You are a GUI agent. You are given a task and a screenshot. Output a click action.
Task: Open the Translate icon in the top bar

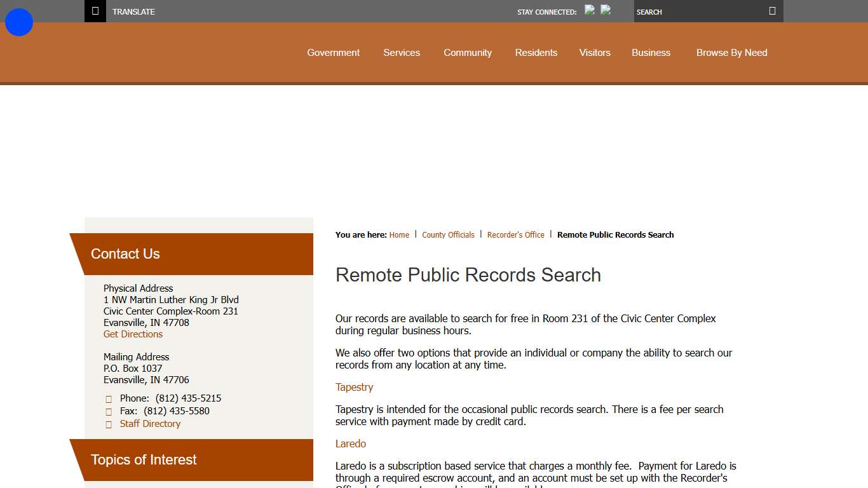click(95, 11)
